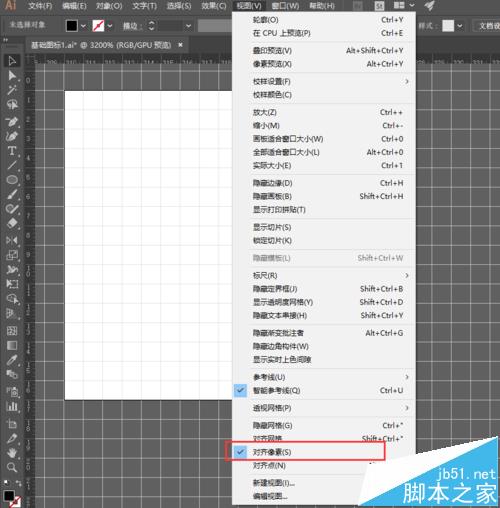Toggle 校样颜色(C) proof colors
Viewport: 500px width, 508px height.
click(324, 95)
